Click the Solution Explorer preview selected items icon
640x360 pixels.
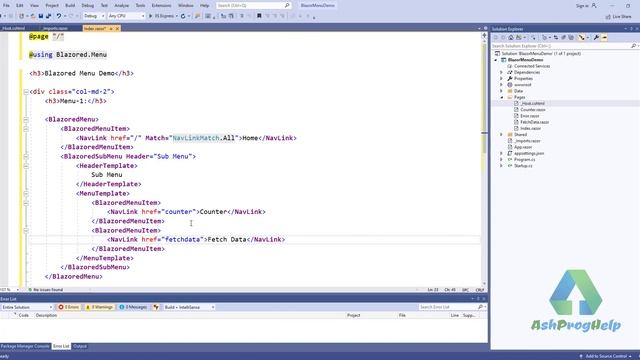604,38
